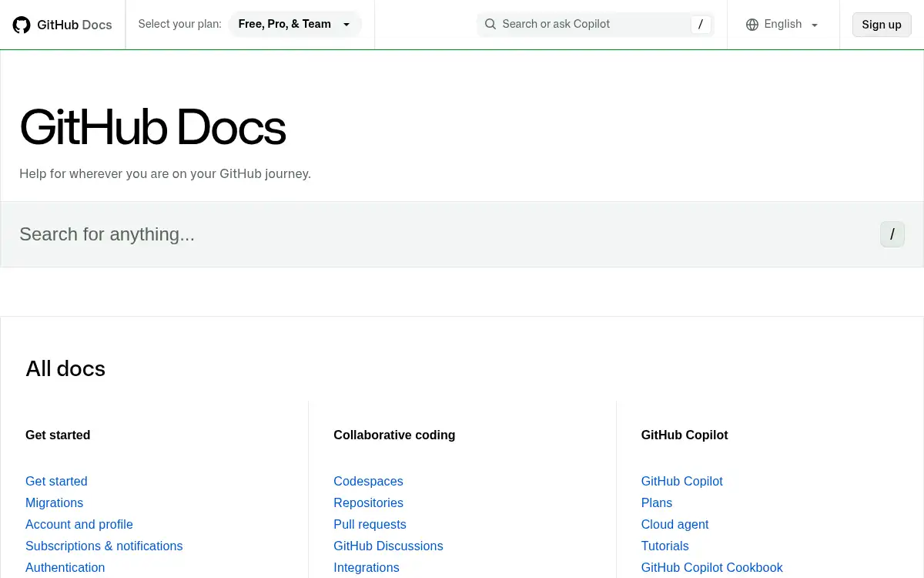
Task: Open the Plans link
Action: (657, 502)
